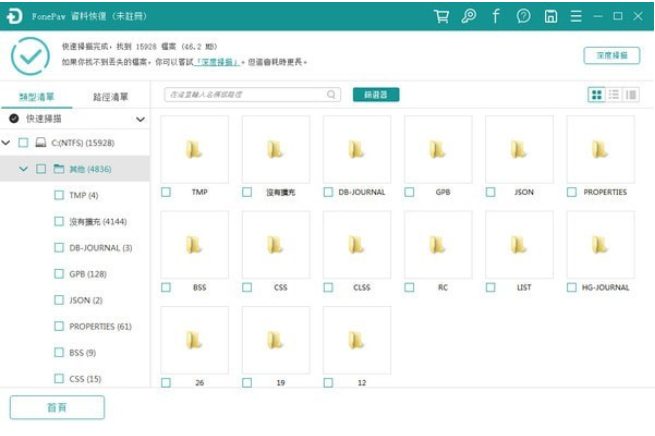Click the FonePaw logo icon
This screenshot has height=436, width=655.
click(x=14, y=16)
